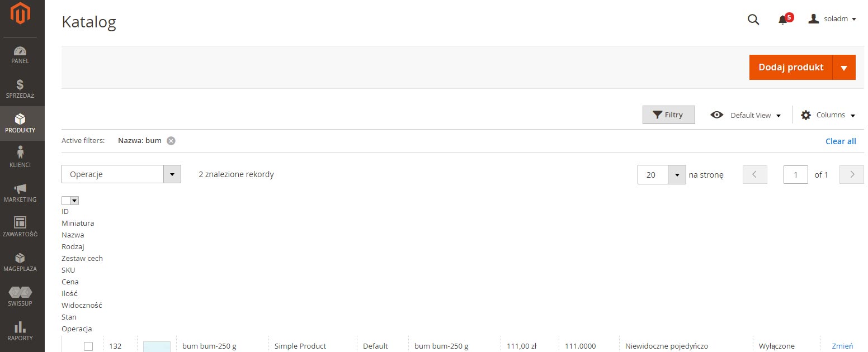868x352 pixels.
Task: Click the page number input field
Action: 795,174
